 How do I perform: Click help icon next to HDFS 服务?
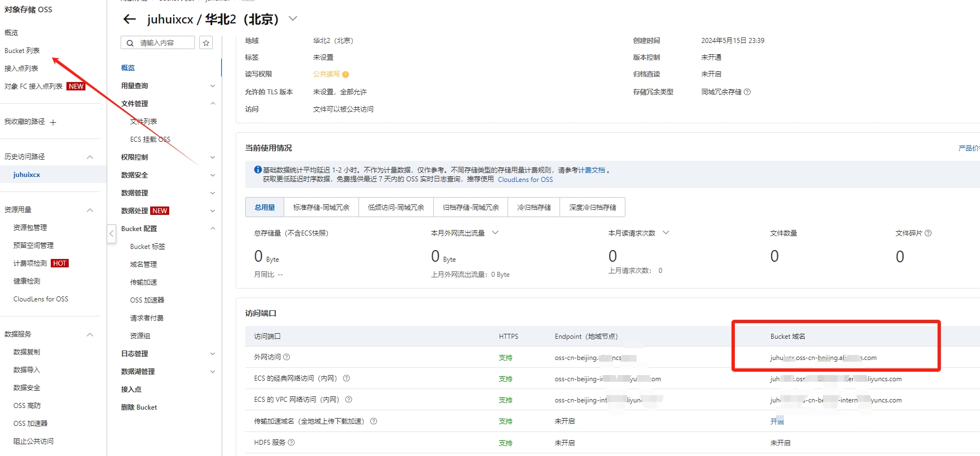click(291, 443)
